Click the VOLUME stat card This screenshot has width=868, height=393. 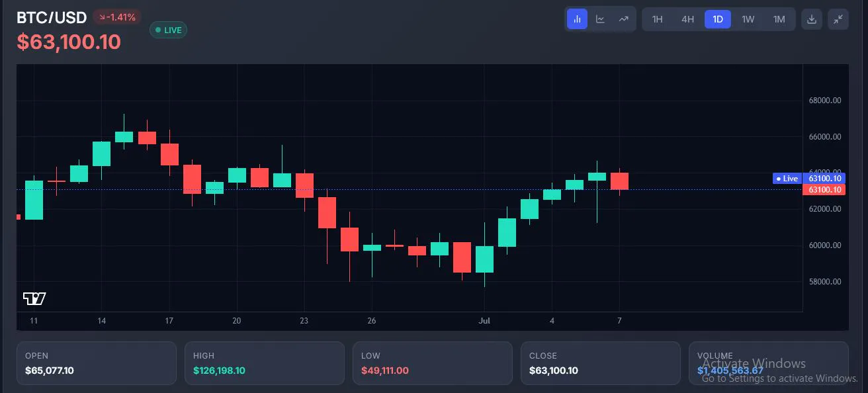coord(768,363)
